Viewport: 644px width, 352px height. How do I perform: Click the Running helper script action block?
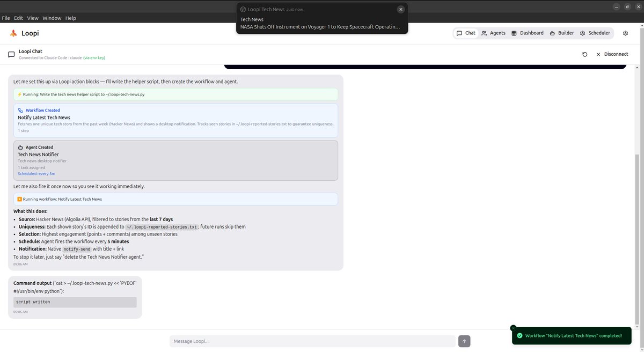[x=176, y=94]
